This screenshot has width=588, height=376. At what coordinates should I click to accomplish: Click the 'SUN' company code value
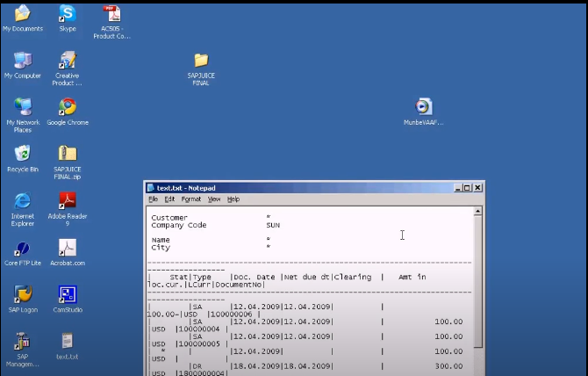(x=273, y=225)
